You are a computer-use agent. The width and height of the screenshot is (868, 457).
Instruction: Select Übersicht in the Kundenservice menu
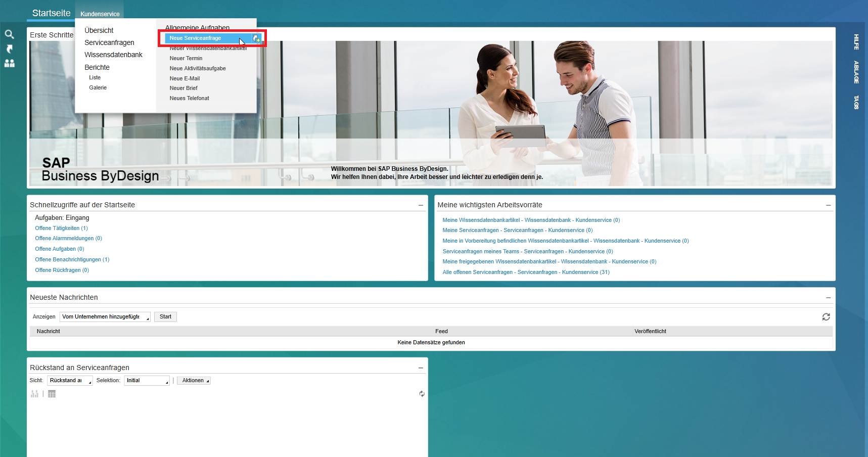click(x=99, y=30)
